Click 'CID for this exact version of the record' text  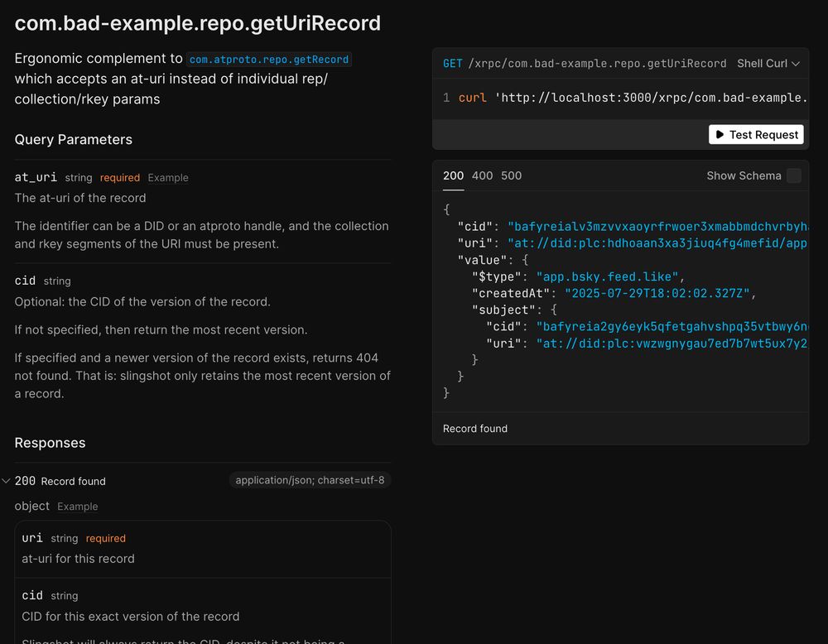[x=131, y=617]
